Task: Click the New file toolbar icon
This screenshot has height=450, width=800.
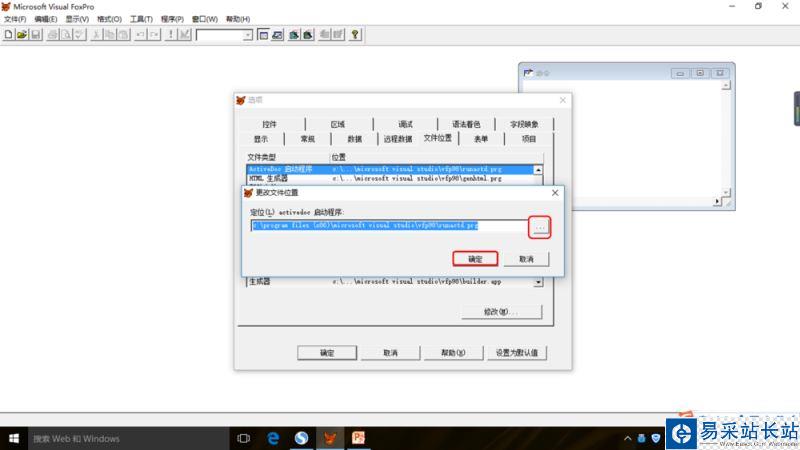Action: click(9, 35)
